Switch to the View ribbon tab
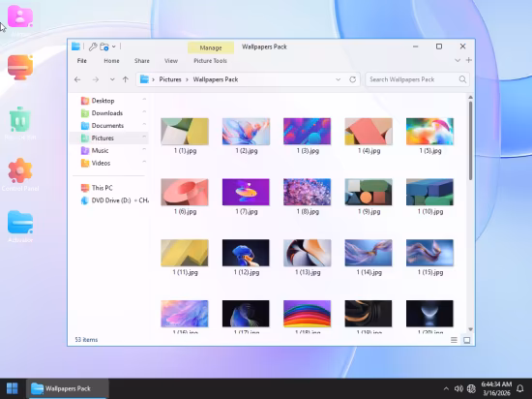 (x=171, y=61)
